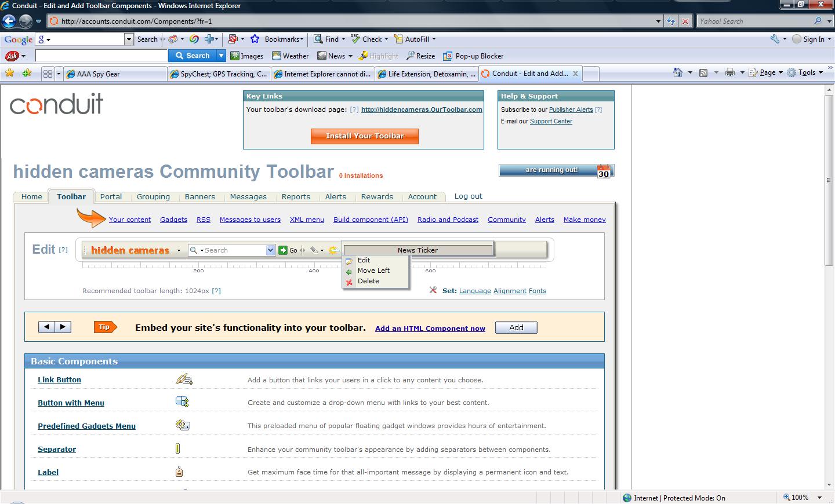Switch to the Rewards tab

point(377,196)
